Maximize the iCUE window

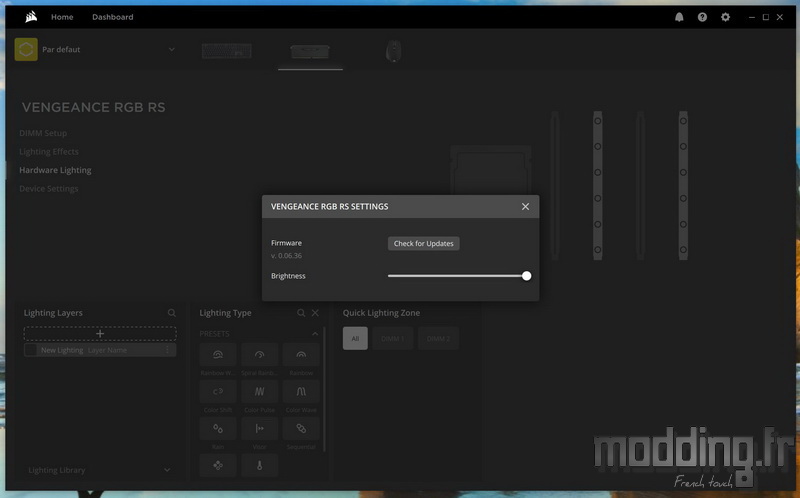766,17
